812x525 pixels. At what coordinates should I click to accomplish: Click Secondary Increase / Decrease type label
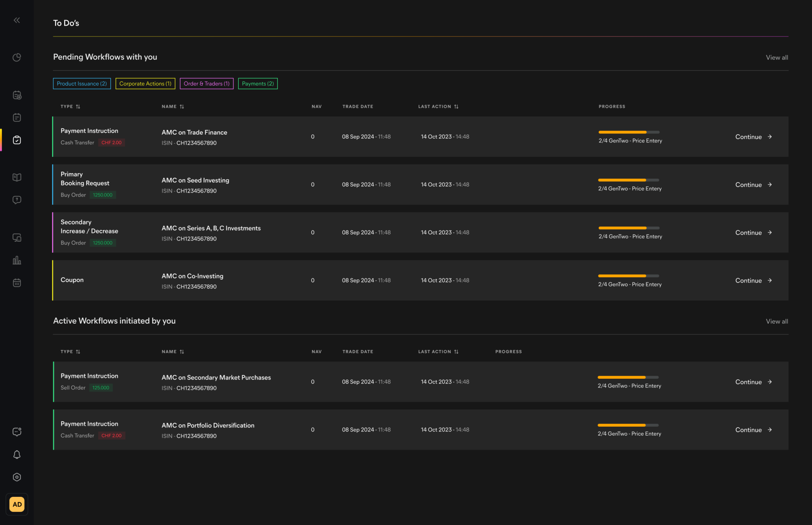tap(89, 227)
